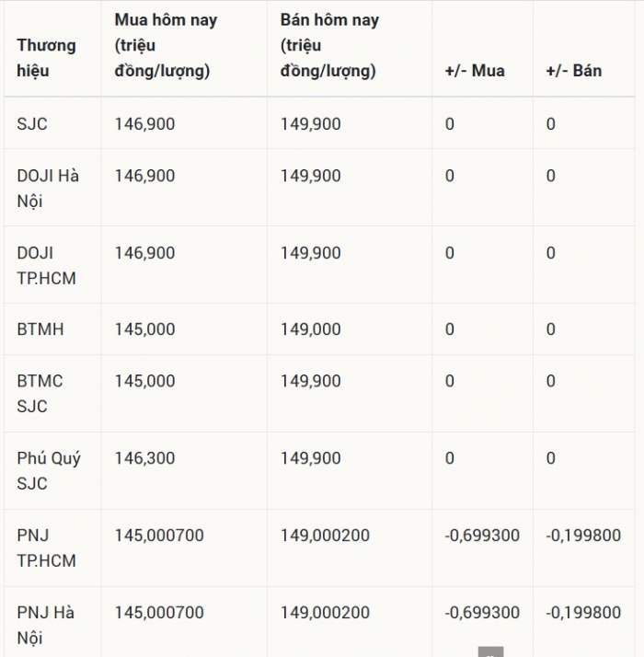Viewport: 644px width, 657px height.
Task: Click the gray scroll-to-top button
Action: pos(490,651)
